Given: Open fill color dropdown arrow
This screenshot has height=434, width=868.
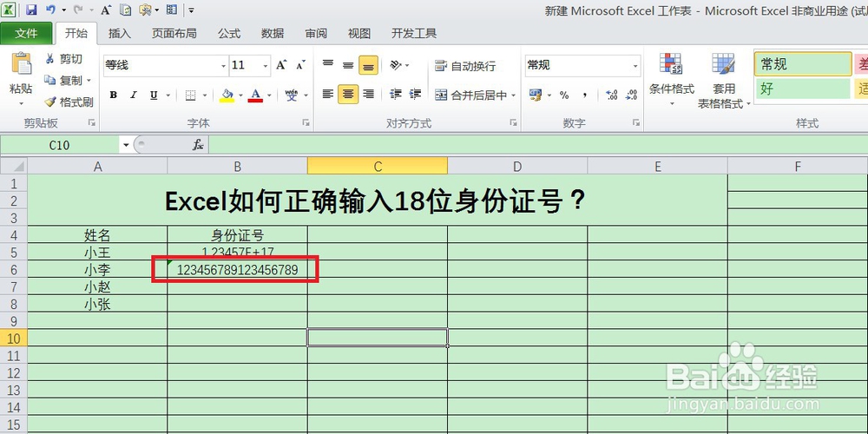Looking at the screenshot, I should point(240,95).
